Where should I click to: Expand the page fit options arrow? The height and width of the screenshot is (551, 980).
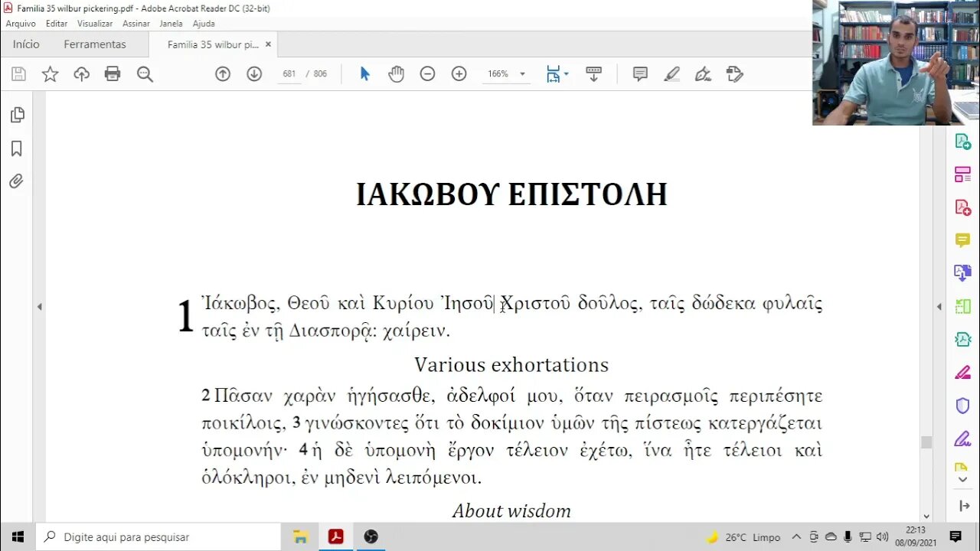566,74
